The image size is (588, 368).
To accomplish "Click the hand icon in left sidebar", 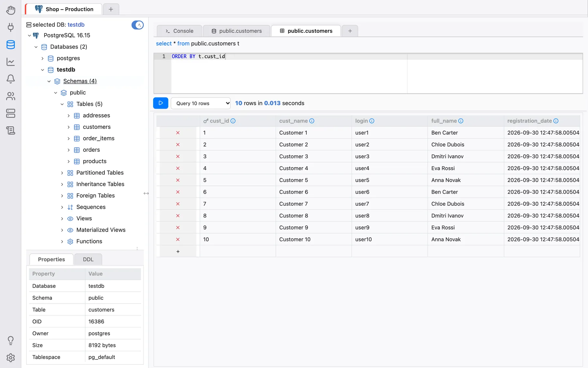I will point(10,10).
